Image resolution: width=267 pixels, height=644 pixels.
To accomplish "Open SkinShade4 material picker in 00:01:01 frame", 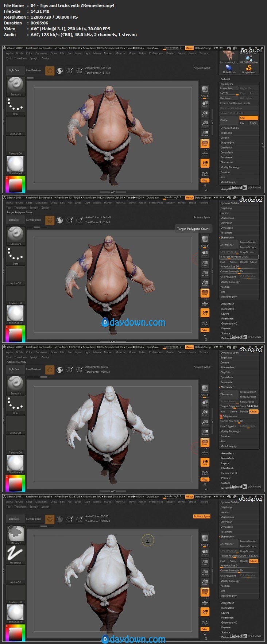I will click(x=15, y=165).
